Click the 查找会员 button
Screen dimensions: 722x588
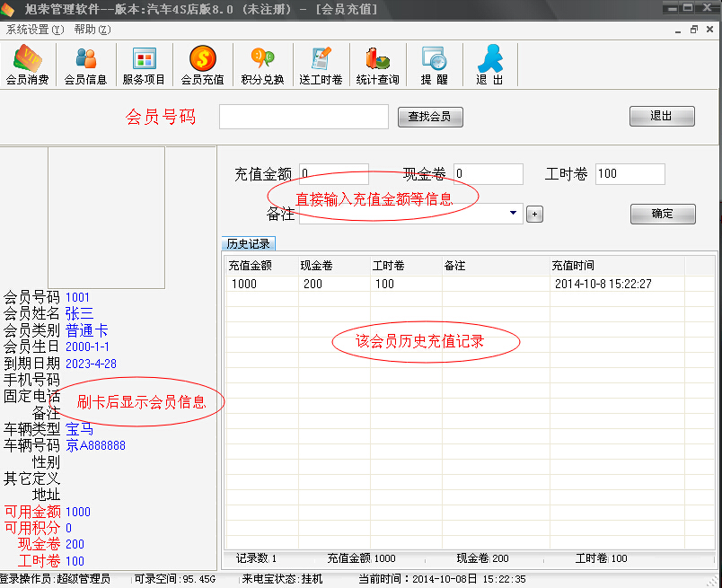click(430, 117)
